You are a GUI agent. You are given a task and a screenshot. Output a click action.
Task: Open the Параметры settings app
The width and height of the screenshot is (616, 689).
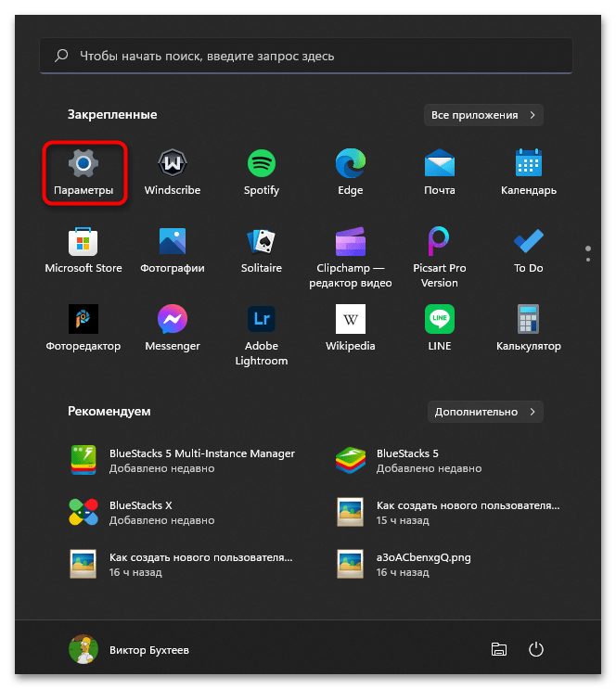tap(83, 172)
